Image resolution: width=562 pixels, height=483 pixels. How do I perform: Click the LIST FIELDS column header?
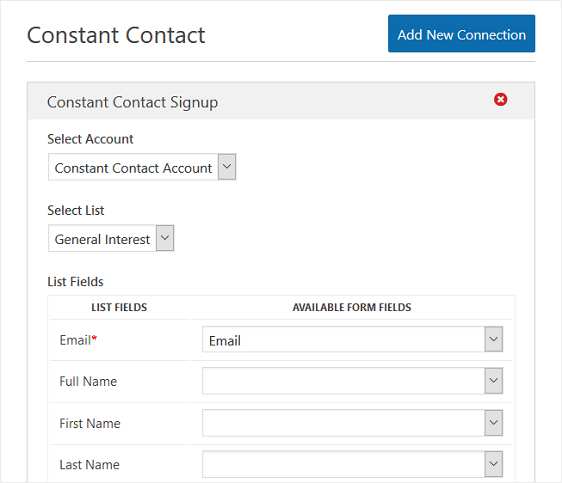pos(119,307)
